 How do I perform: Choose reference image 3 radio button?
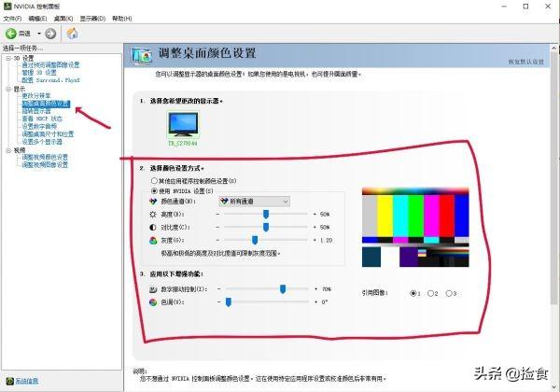point(449,293)
